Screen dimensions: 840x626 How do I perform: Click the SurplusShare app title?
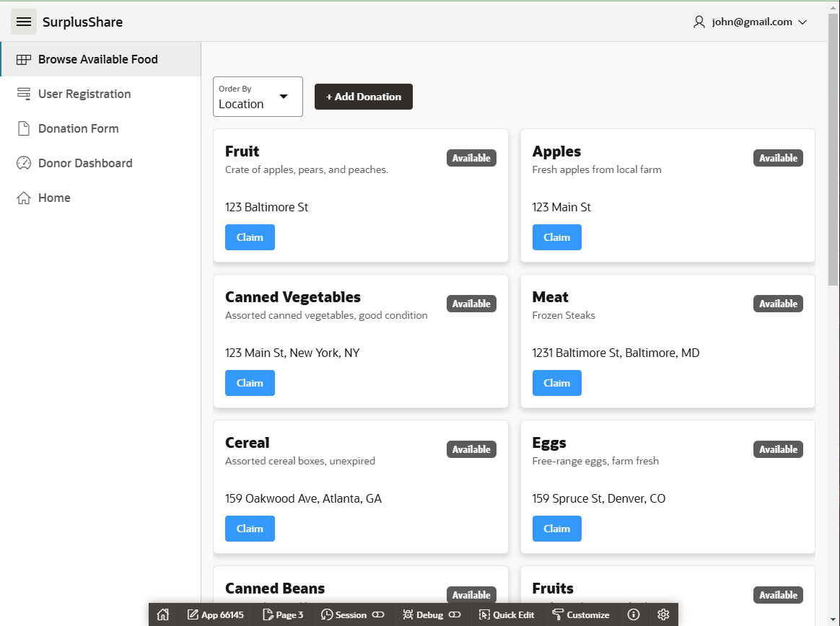(82, 22)
